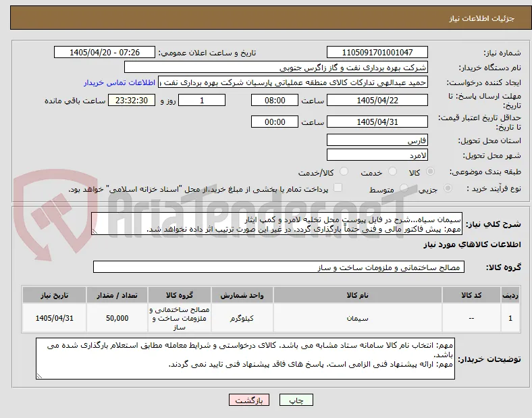
Task: Click the کیلوگرم unit cell
Action: 242,318
